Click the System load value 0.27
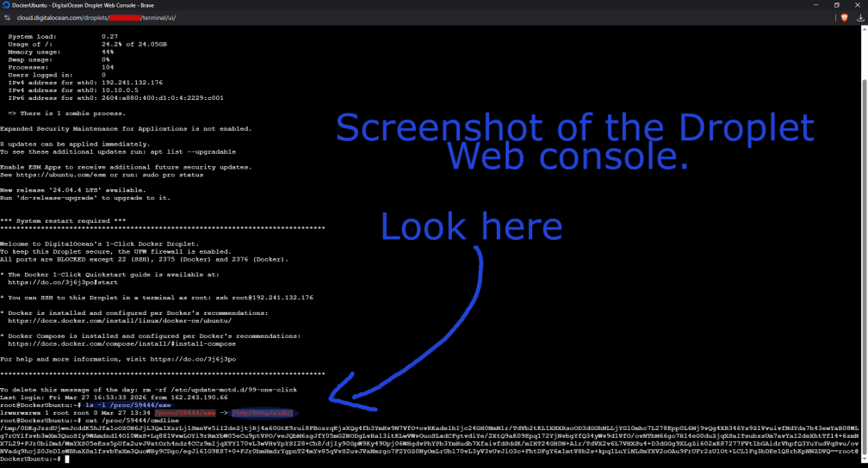Viewport: 868px width, 468px height. (x=109, y=36)
